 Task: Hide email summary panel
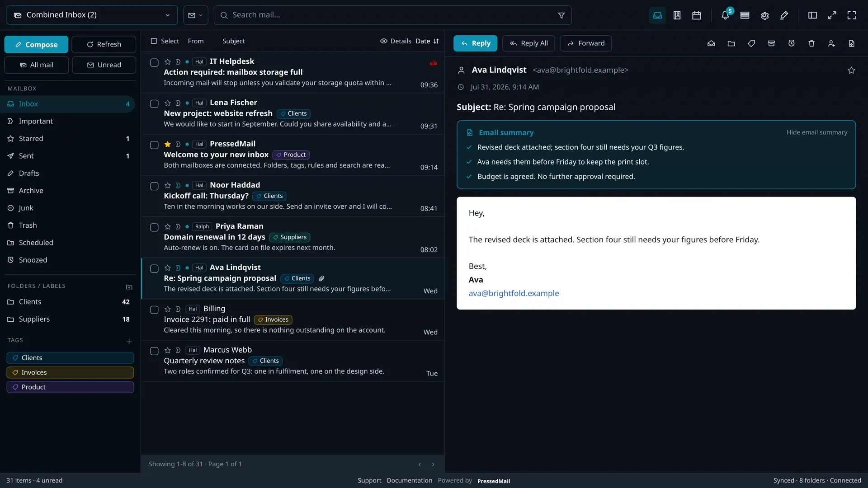(x=816, y=132)
